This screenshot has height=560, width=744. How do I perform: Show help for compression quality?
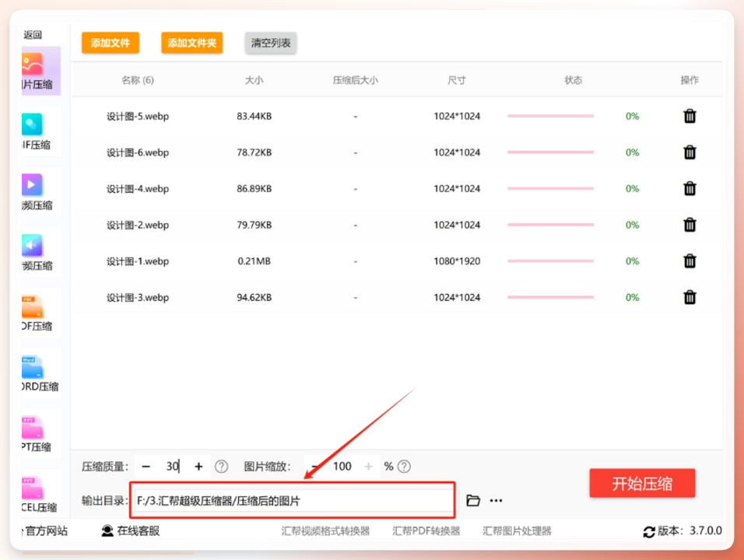point(221,467)
